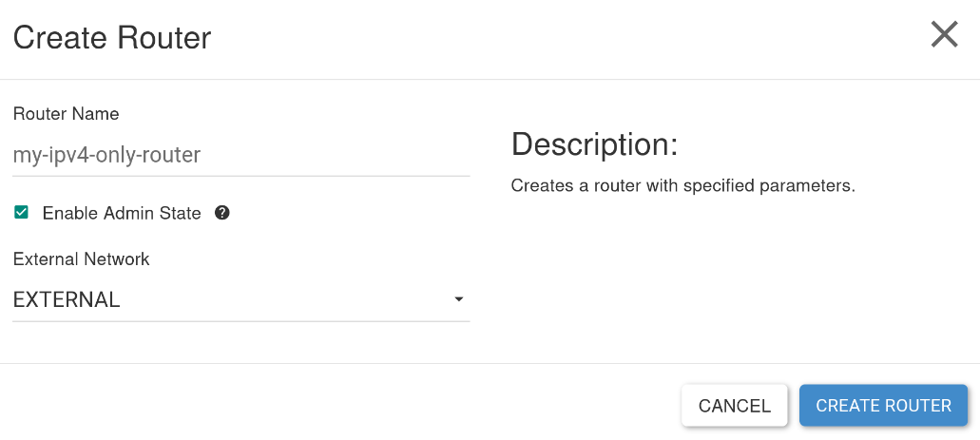This screenshot has width=980, height=440.
Task: Select the Router Name field label
Action: point(66,114)
